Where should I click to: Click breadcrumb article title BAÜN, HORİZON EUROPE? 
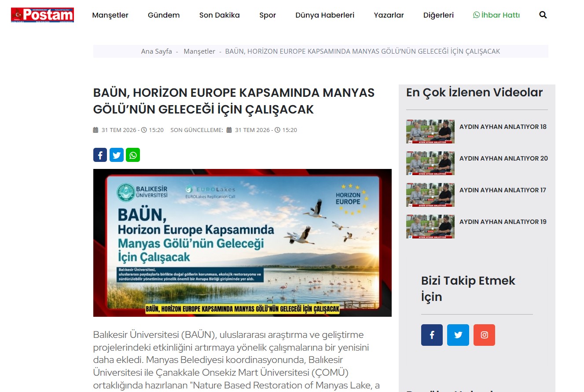(x=363, y=51)
